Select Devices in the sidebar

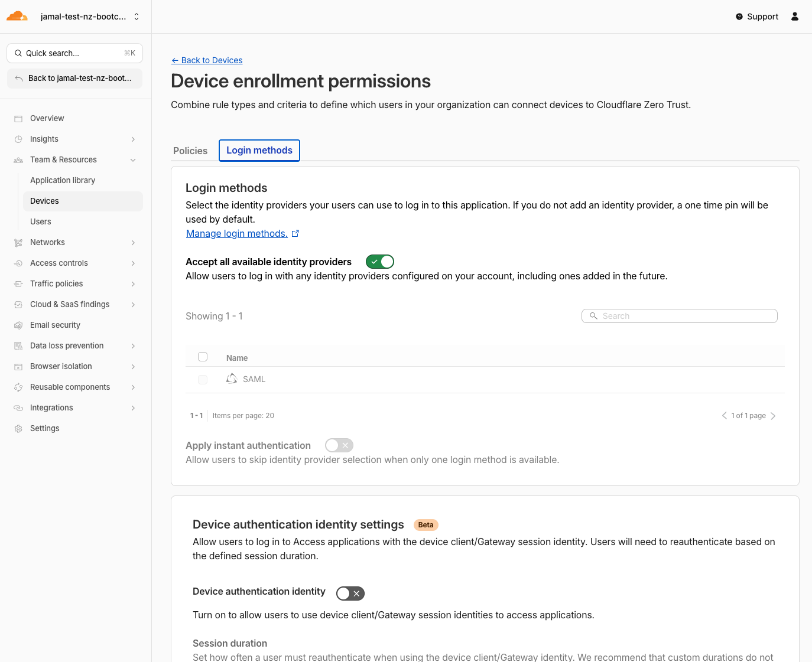coord(83,201)
